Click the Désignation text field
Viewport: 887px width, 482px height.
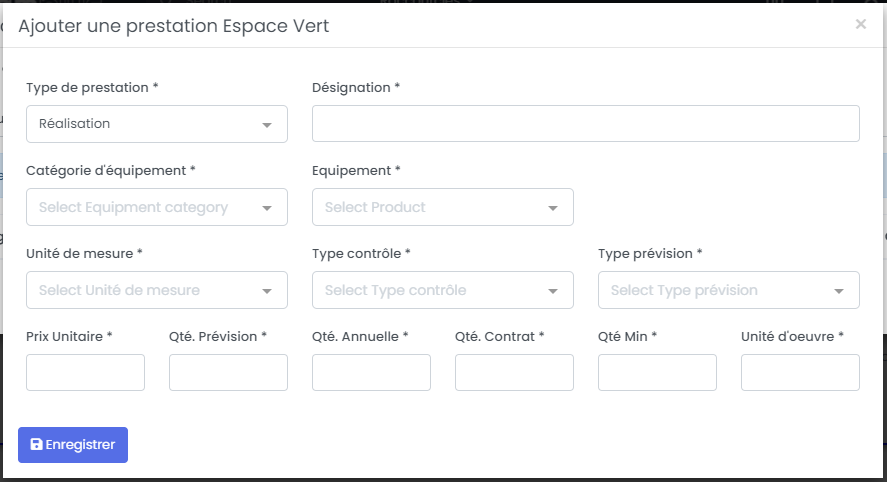click(585, 124)
